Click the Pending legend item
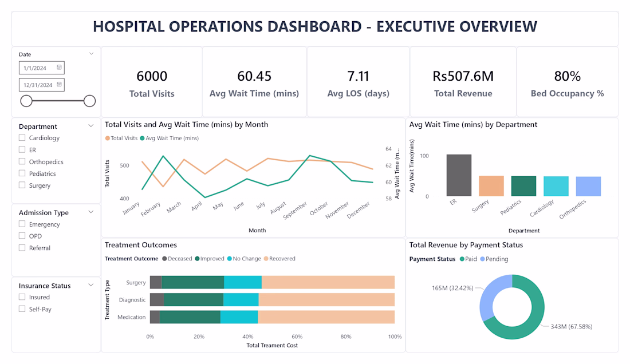Screen dimensions: 630x364 click(494, 259)
